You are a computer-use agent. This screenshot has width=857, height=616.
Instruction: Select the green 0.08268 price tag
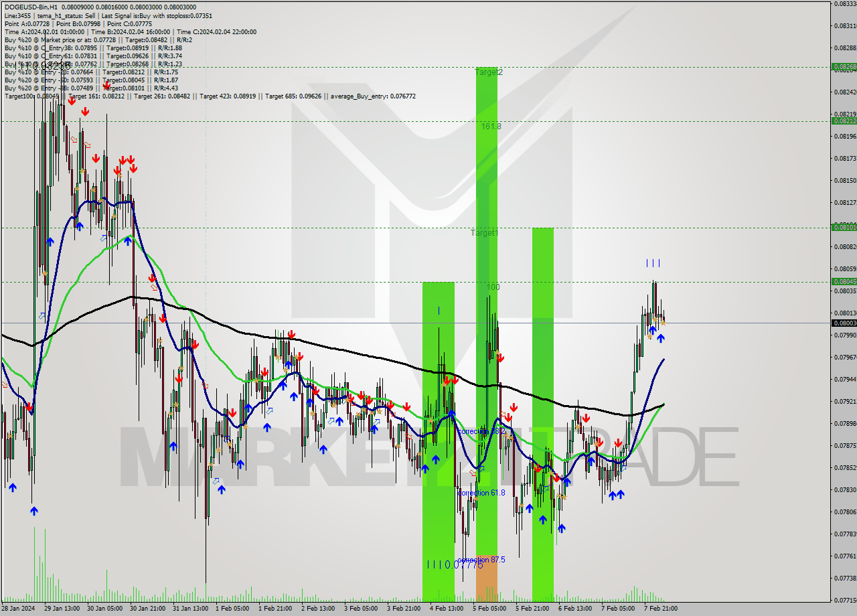pyautogui.click(x=843, y=67)
